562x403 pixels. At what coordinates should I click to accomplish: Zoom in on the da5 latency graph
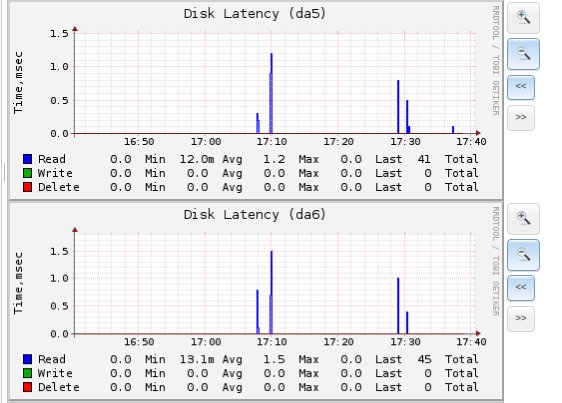pyautogui.click(x=523, y=18)
